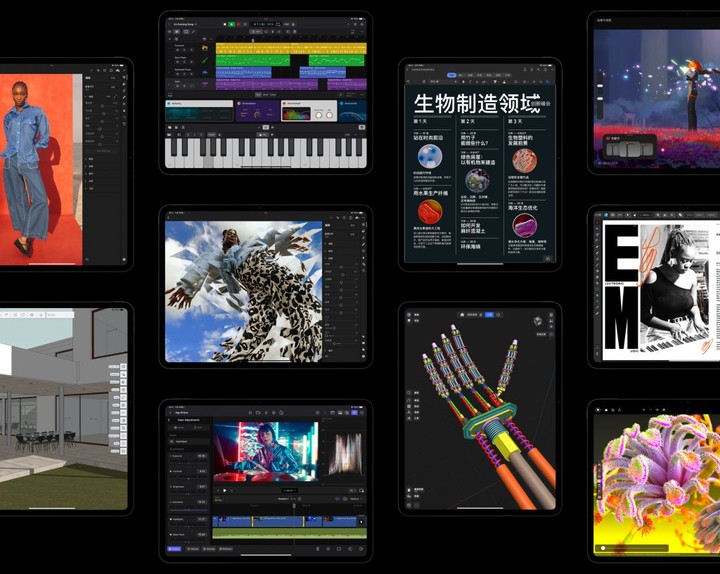This screenshot has height=574, width=720.
Task: Click the Exposure value field in Color Adjustments
Action: (x=201, y=455)
